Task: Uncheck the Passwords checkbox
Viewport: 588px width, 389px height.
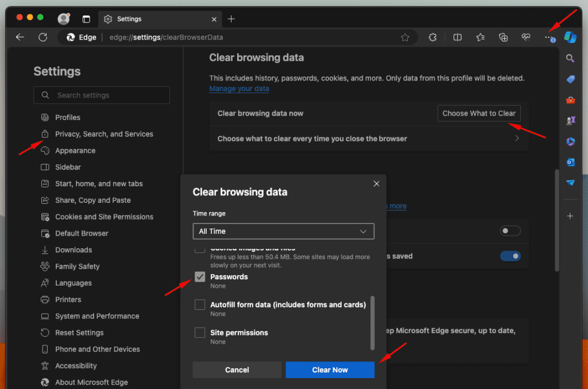Action: coord(200,277)
